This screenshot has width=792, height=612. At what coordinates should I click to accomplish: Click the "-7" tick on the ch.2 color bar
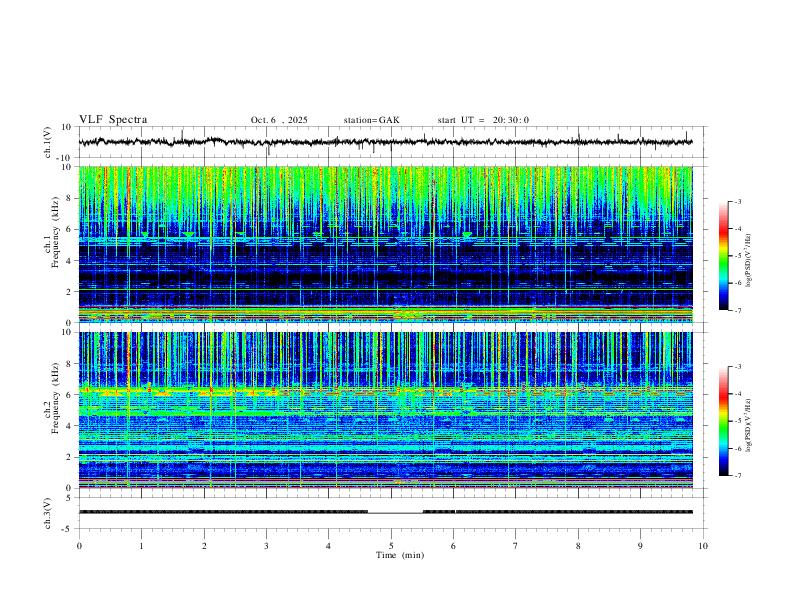tap(738, 476)
